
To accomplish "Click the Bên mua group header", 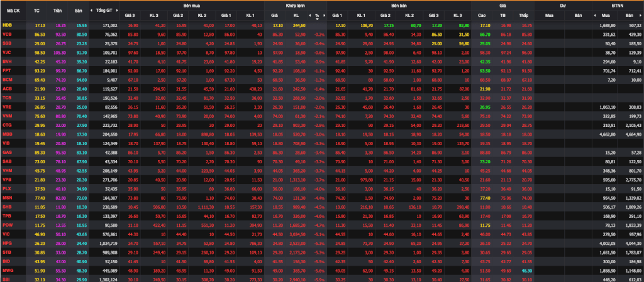I will [192, 6].
